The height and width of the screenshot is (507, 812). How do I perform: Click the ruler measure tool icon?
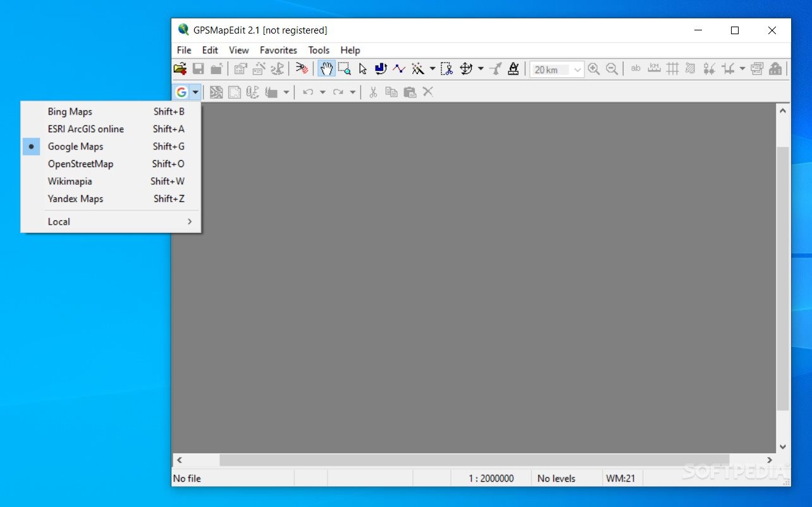514,69
